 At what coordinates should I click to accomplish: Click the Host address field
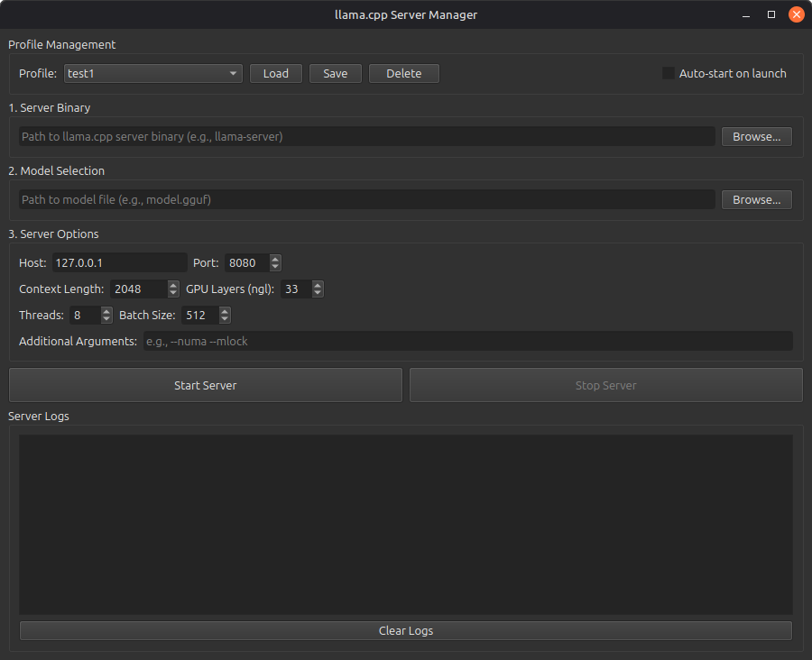pos(122,262)
